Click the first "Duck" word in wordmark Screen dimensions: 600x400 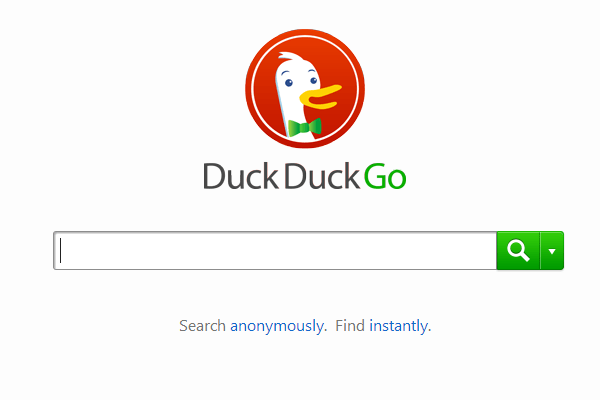tap(241, 176)
